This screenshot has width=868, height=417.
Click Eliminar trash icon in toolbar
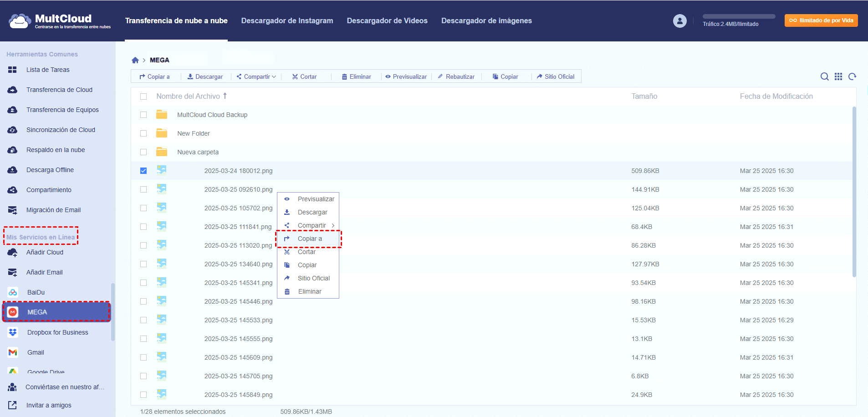(345, 77)
